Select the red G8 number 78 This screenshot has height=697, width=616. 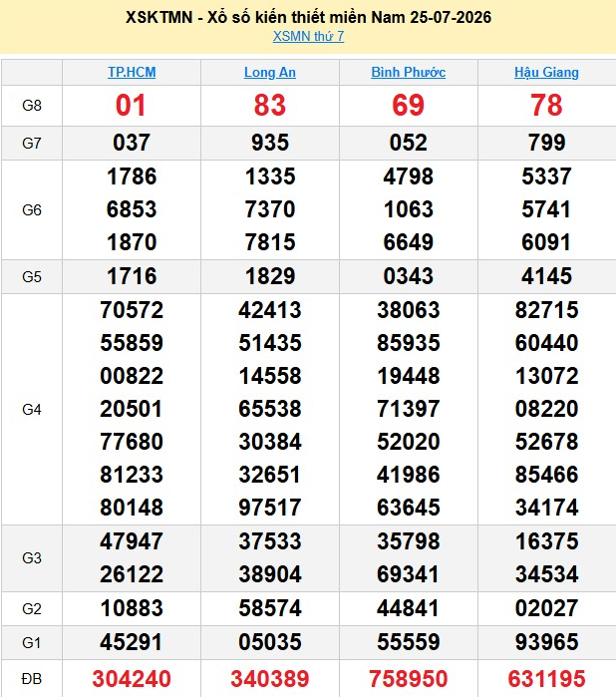tap(546, 106)
